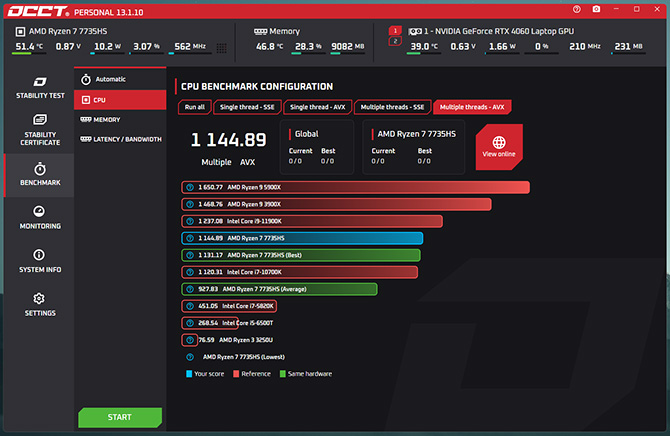Click info icon for Core i7-5820K
Image resolution: width=670 pixels, height=436 pixels.
[190, 306]
